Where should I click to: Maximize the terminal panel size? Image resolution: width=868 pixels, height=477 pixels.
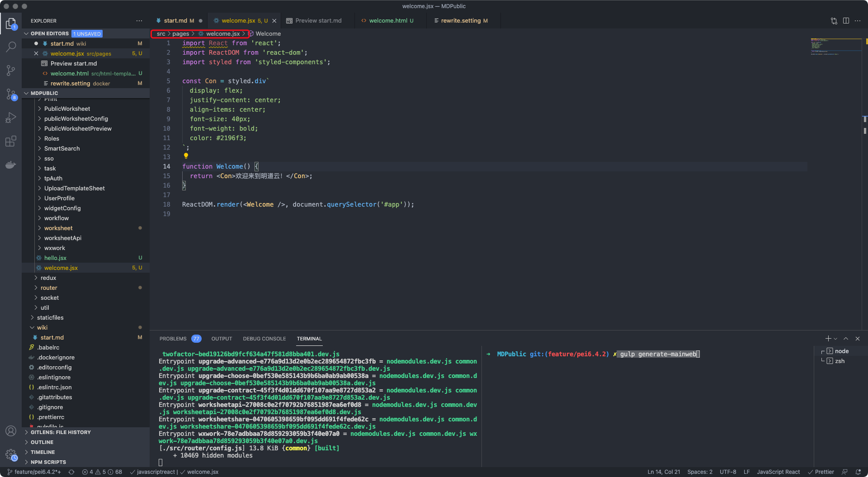846,339
